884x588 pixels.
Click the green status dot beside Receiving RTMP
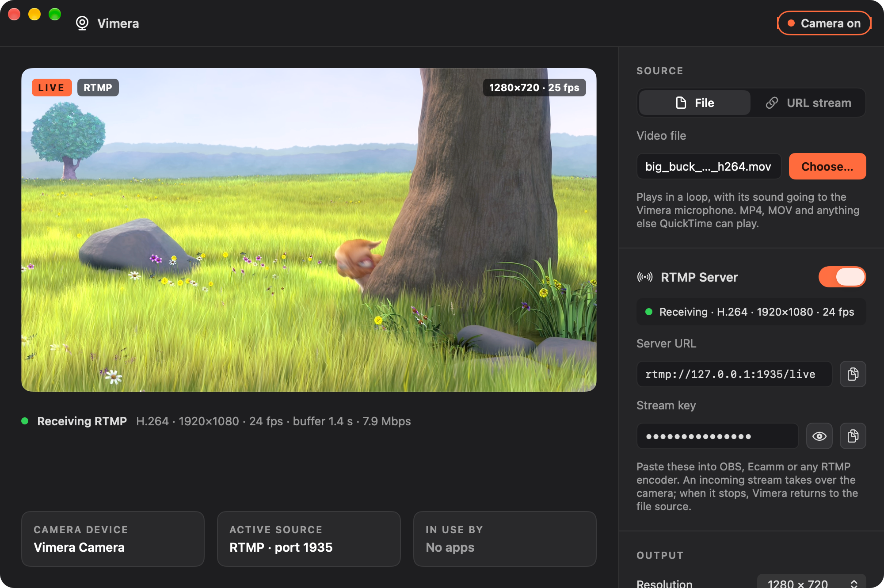25,421
